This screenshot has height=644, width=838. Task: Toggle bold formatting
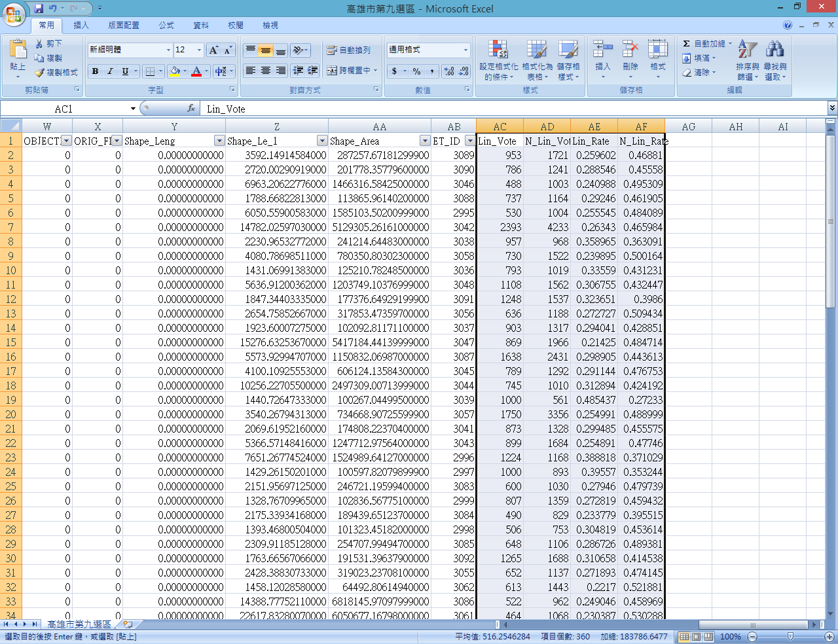(96, 71)
